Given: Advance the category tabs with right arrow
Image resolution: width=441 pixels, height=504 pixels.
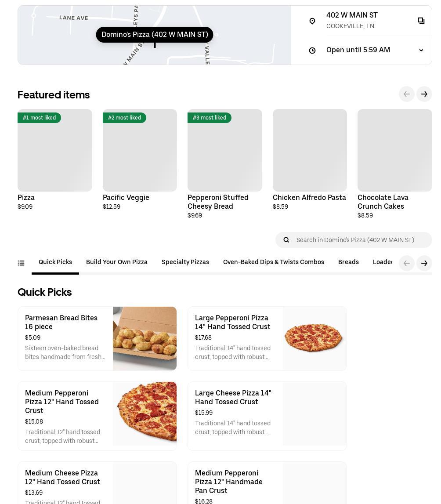Looking at the screenshot, I should [424, 263].
